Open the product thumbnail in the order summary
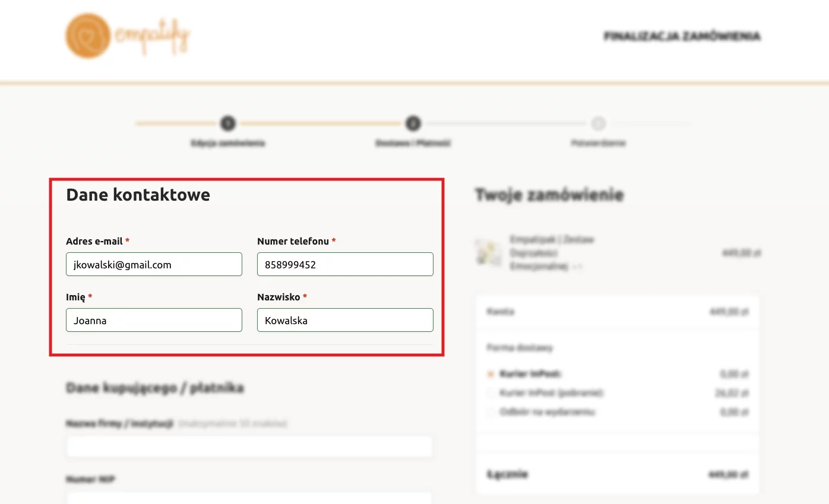Image resolution: width=829 pixels, height=504 pixels. click(488, 253)
